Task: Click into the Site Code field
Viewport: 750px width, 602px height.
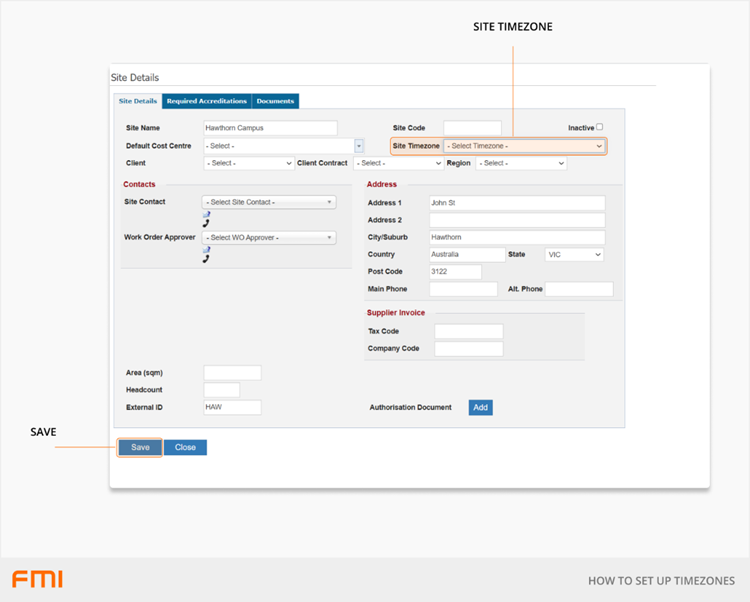Action: [x=472, y=128]
